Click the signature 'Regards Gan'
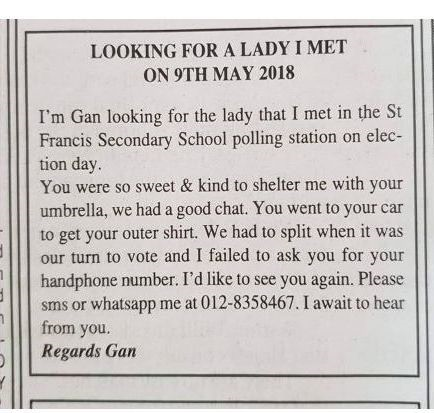This screenshot has height=413, width=434. click(89, 351)
